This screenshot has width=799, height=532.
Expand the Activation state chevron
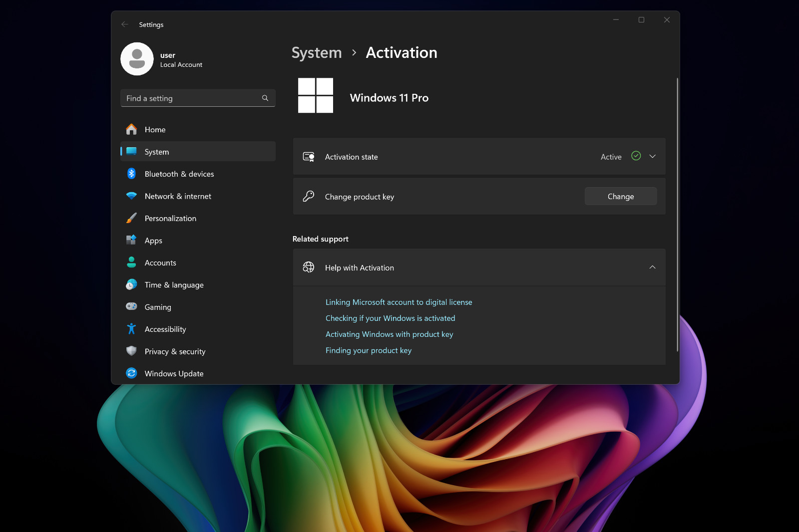652,156
